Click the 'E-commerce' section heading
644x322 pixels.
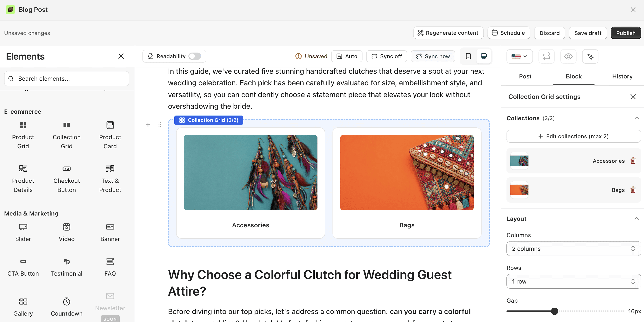point(23,112)
